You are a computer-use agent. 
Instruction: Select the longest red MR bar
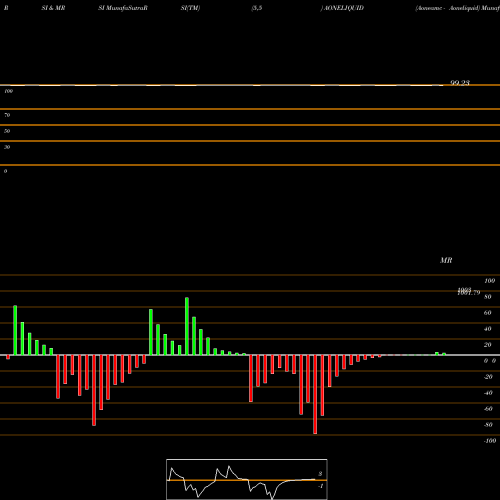315,394
